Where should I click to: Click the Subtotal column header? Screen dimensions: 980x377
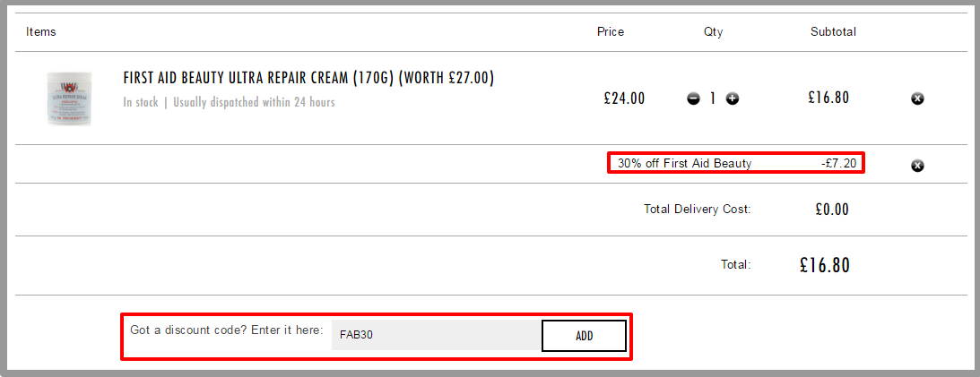pos(833,32)
